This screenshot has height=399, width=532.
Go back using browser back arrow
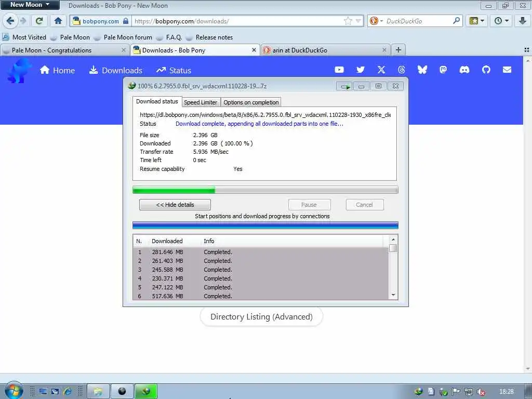point(10,21)
